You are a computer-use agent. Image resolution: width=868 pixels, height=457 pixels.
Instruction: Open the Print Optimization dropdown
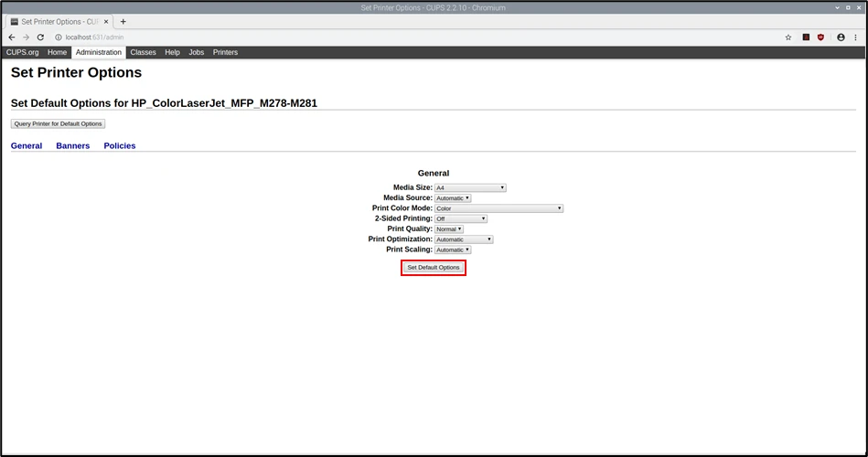[x=464, y=239]
